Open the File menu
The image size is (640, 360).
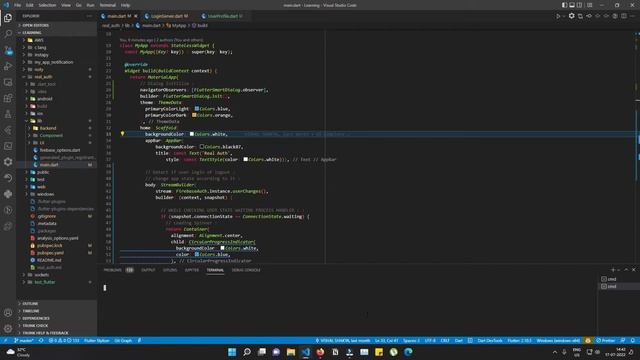[x=18, y=5]
